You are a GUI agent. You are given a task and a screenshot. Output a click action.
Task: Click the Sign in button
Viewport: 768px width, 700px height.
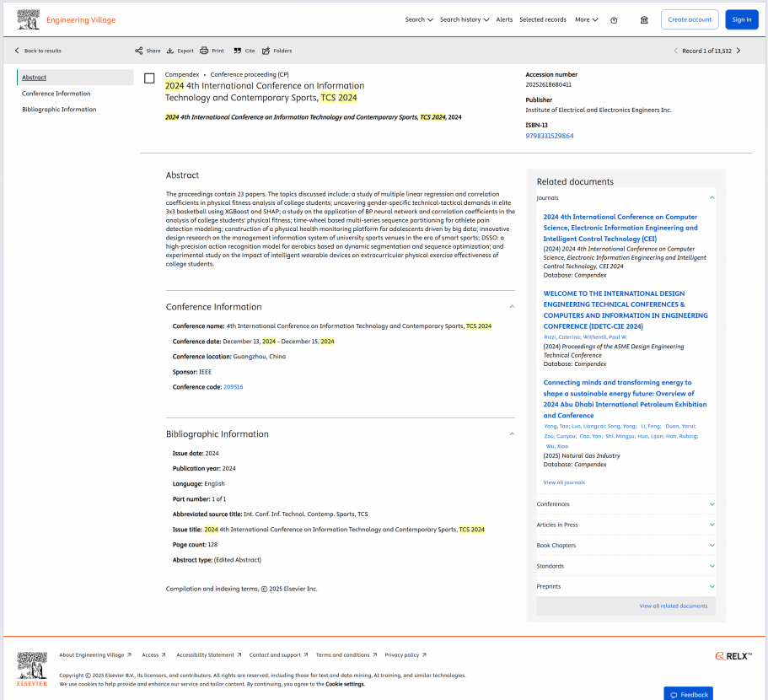click(742, 19)
